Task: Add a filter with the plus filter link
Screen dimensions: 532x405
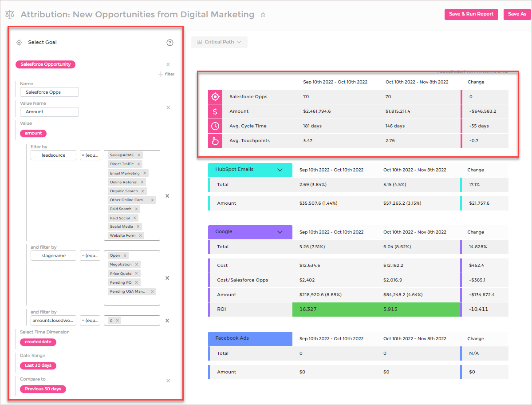Action: (166, 74)
